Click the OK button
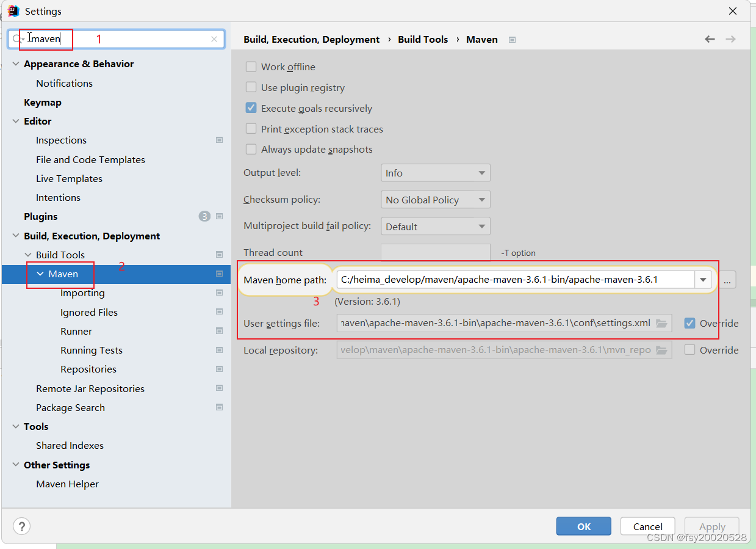This screenshot has height=549, width=756. click(x=583, y=526)
